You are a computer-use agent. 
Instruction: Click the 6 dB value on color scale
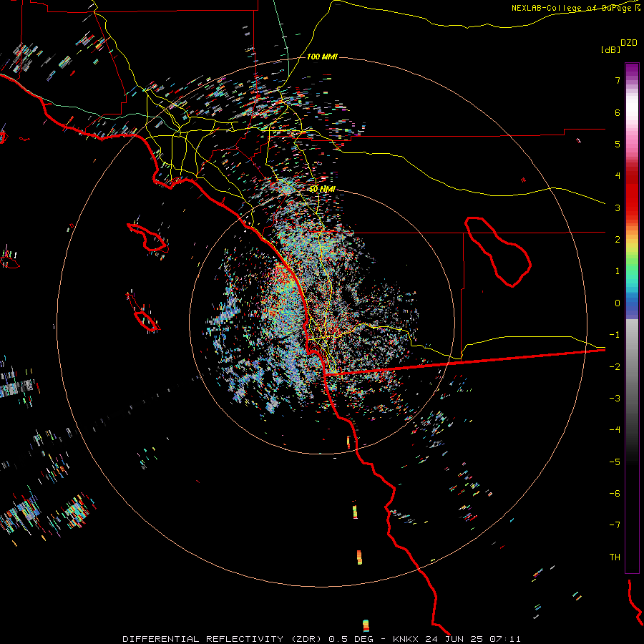click(618, 112)
